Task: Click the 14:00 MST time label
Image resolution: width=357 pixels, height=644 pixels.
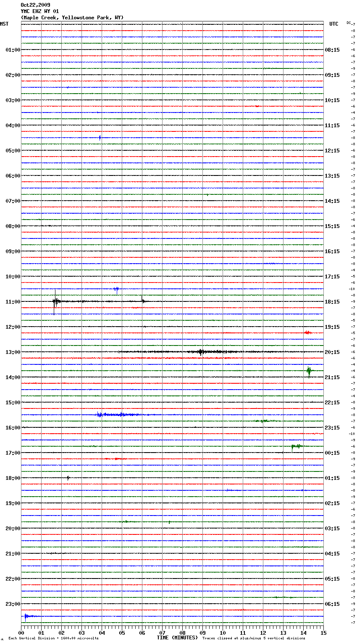Action: tap(13, 377)
